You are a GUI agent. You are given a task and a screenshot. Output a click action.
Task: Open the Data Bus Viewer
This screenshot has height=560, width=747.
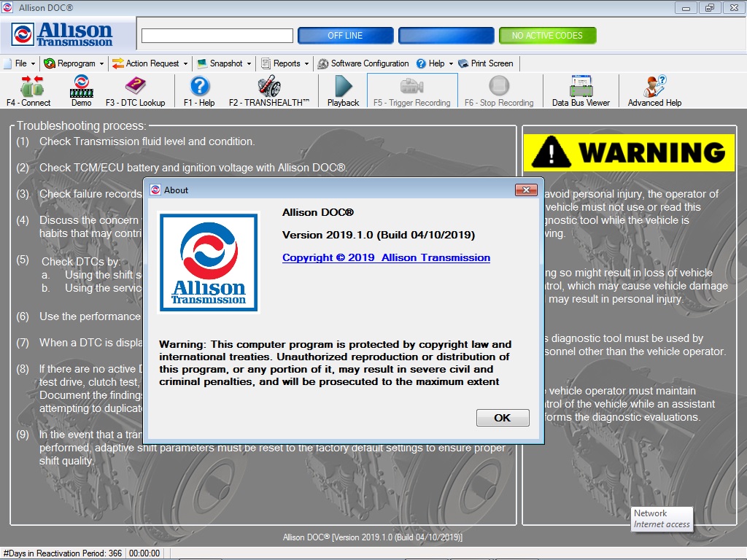(580, 90)
